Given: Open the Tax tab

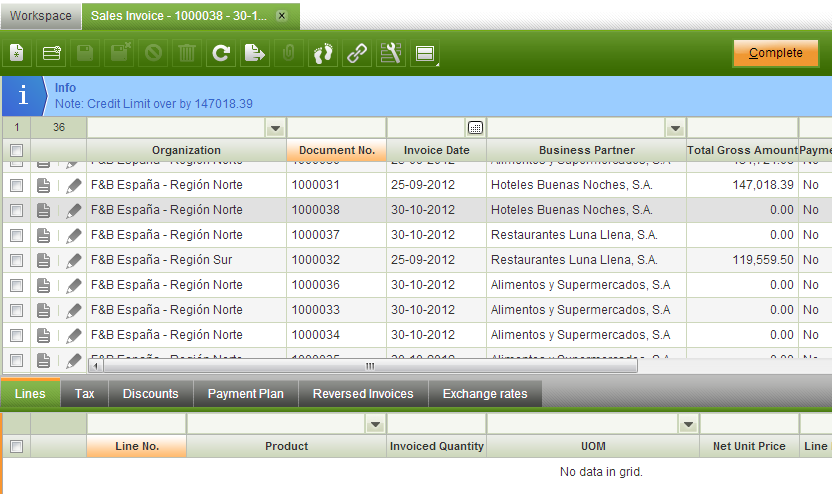Looking at the screenshot, I should [x=84, y=394].
